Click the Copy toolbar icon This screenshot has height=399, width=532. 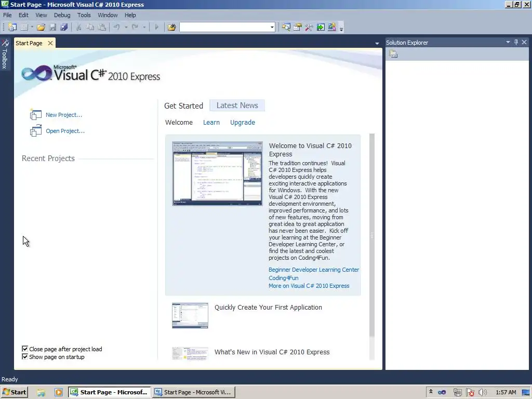(90, 27)
